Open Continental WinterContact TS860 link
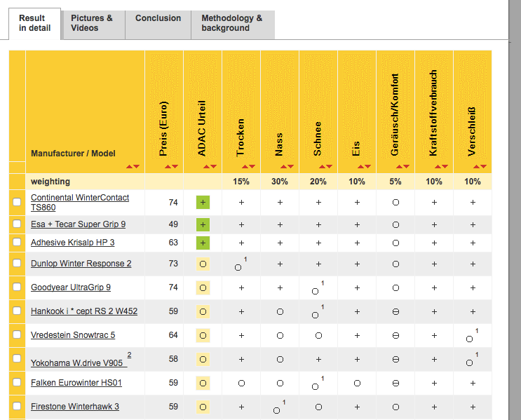This screenshot has height=420, width=521. pos(80,203)
